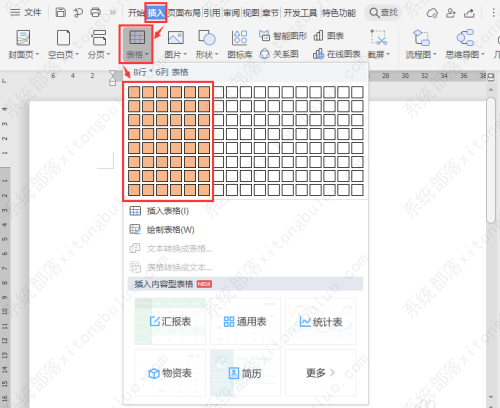Click the 更多 more templates button

[321, 373]
